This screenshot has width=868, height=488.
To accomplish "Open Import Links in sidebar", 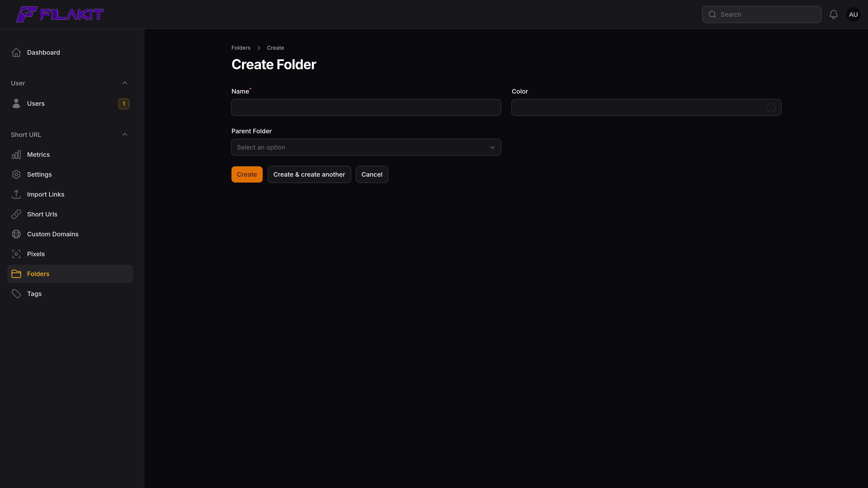I will pyautogui.click(x=70, y=194).
